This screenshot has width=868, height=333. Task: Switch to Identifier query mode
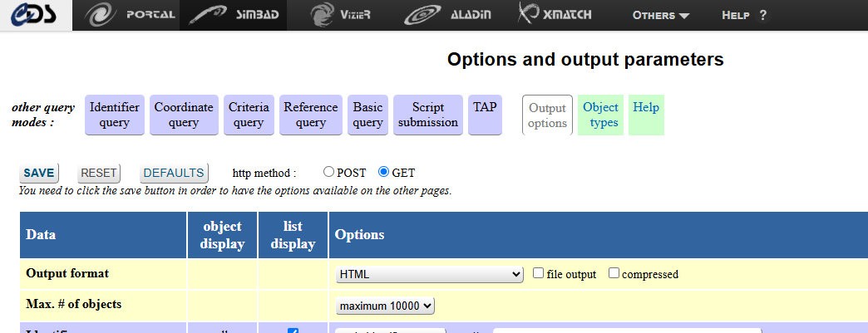pyautogui.click(x=115, y=115)
